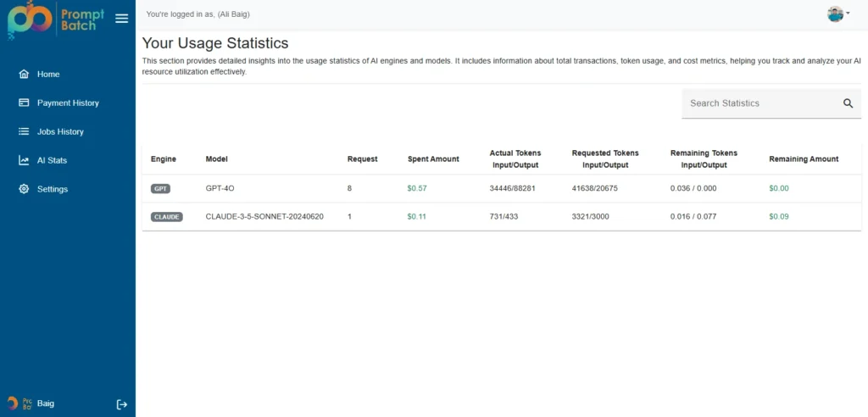Click the Your Usage Statistics heading

tap(215, 43)
